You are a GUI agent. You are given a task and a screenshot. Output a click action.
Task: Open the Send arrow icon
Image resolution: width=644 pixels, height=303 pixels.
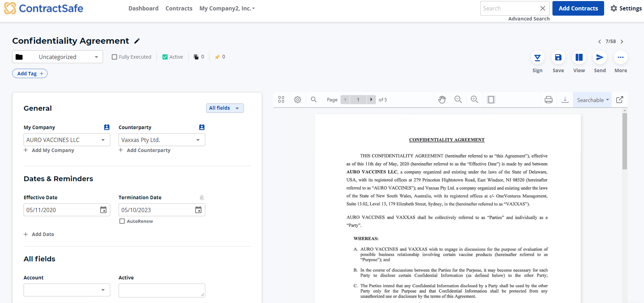(x=600, y=58)
